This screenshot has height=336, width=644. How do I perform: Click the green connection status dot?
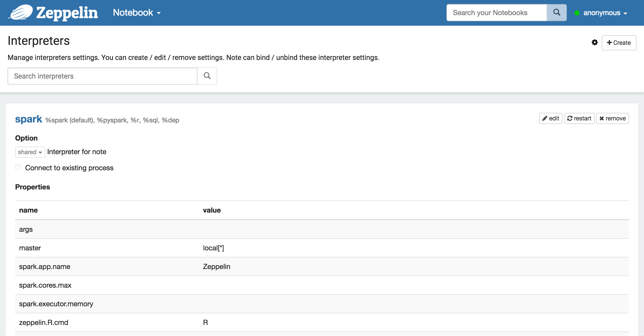click(577, 13)
